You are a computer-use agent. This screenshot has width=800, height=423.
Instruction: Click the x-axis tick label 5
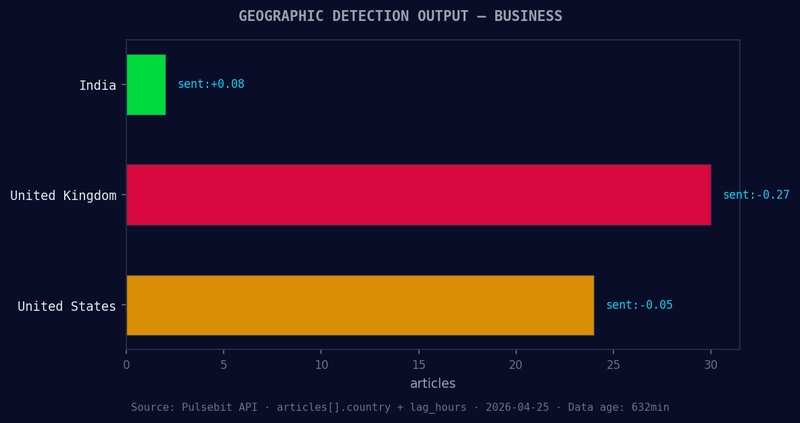click(x=223, y=365)
